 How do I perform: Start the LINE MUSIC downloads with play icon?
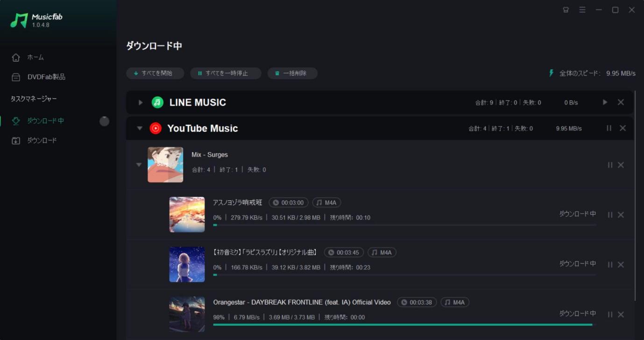point(605,102)
